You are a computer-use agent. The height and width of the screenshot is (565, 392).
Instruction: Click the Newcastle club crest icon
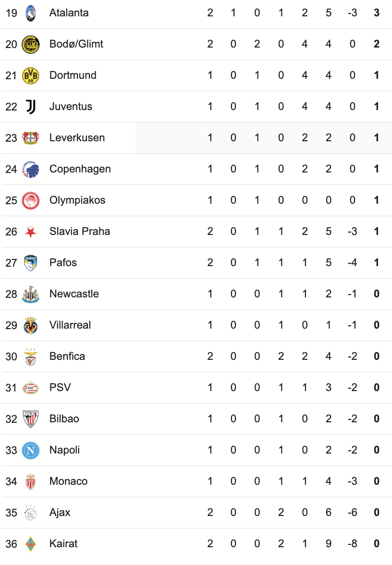(x=31, y=294)
